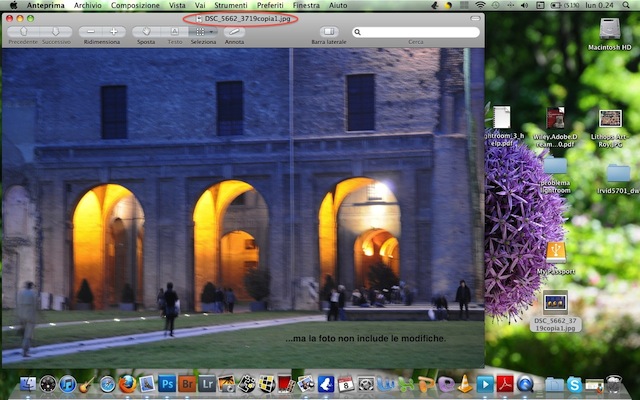
Task: Open the Apple menu
Action: pyautogui.click(x=13, y=5)
